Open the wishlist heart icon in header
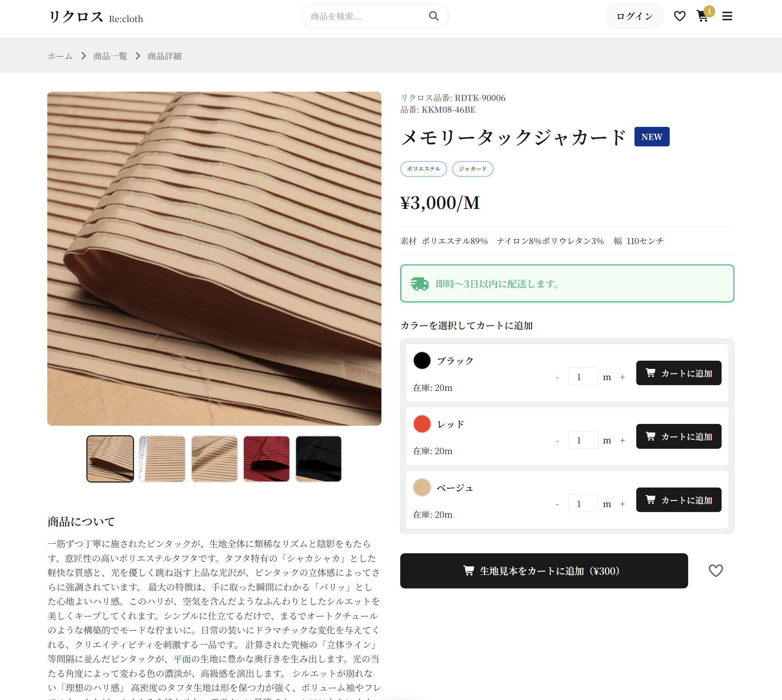The width and height of the screenshot is (782, 700). tap(679, 16)
